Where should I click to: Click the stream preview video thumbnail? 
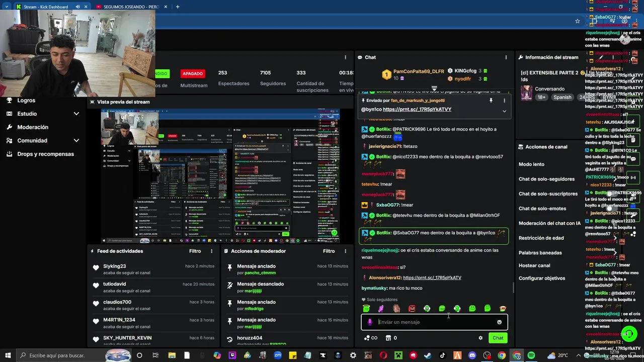[x=220, y=176]
